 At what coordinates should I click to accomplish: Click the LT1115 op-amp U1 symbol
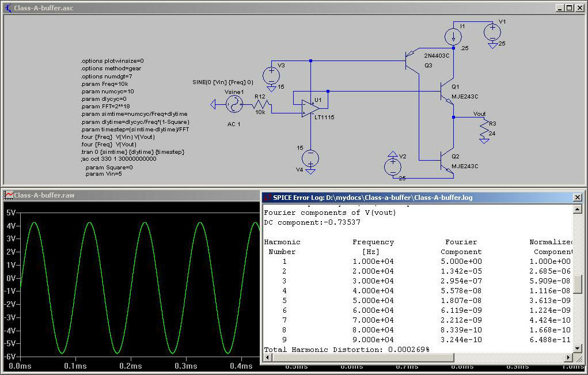coord(310,108)
